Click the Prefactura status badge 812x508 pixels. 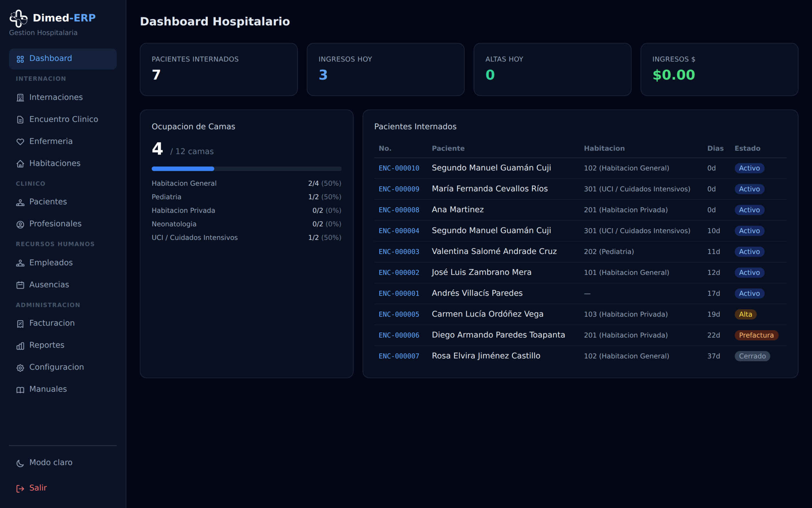click(x=756, y=335)
